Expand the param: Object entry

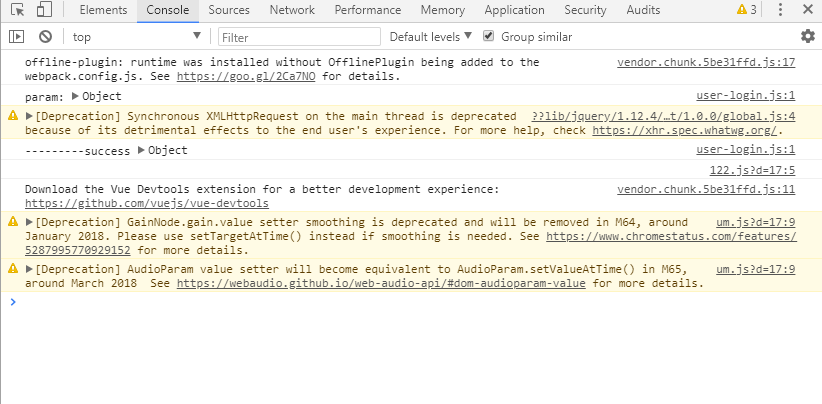(x=75, y=96)
